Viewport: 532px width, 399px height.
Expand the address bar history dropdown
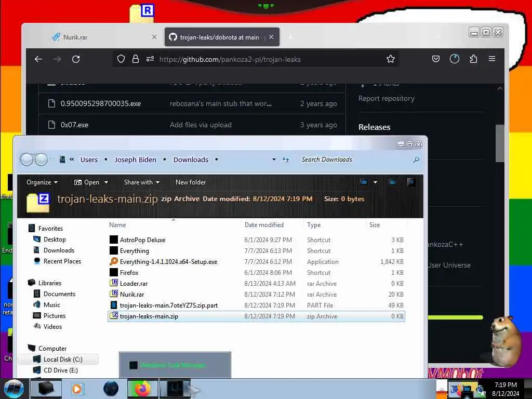274,159
